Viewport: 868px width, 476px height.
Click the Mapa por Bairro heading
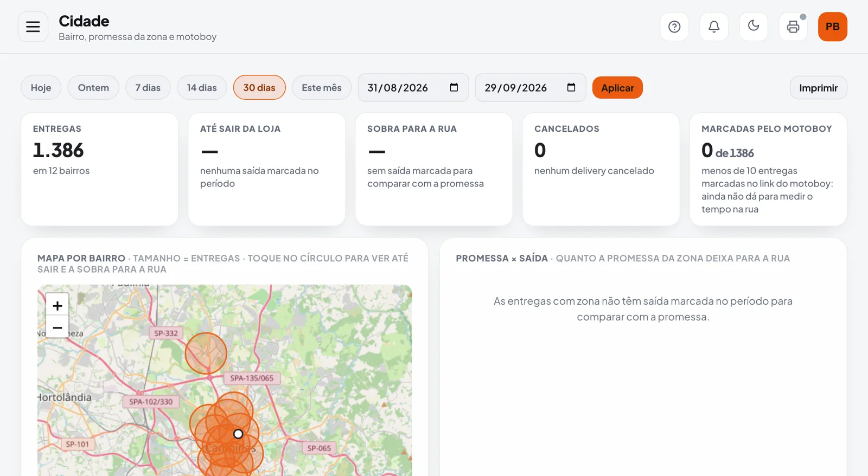(81, 259)
